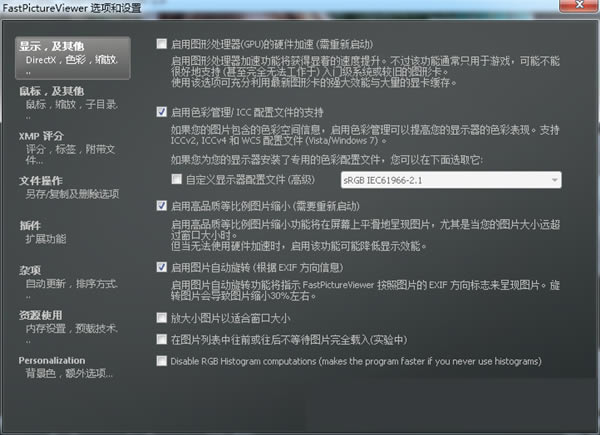Open the 杂项 settings category
600x435 pixels.
(73, 282)
